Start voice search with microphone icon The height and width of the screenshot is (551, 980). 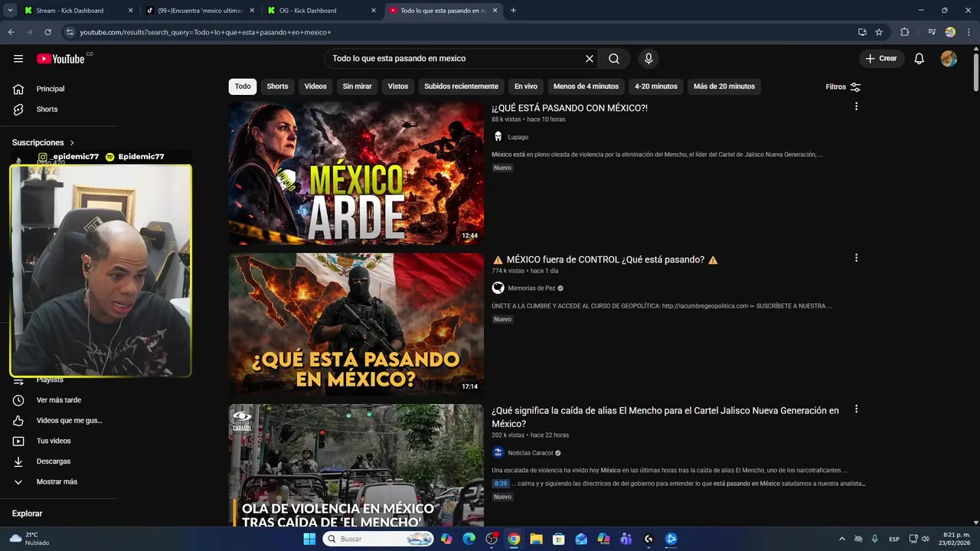click(648, 59)
